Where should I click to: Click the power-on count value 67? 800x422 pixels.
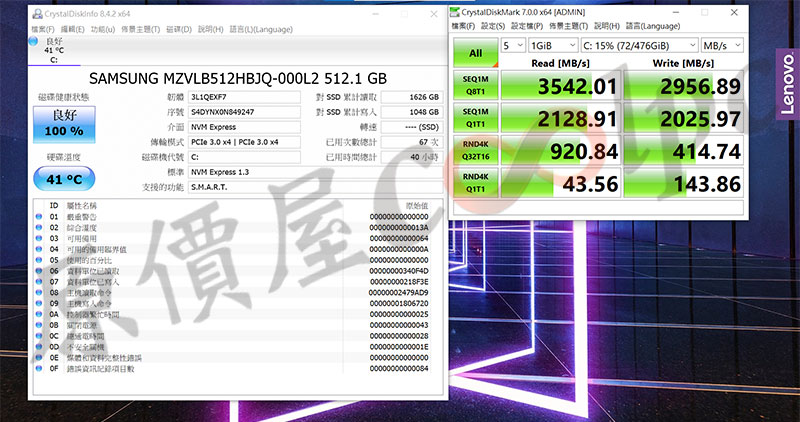(x=412, y=142)
